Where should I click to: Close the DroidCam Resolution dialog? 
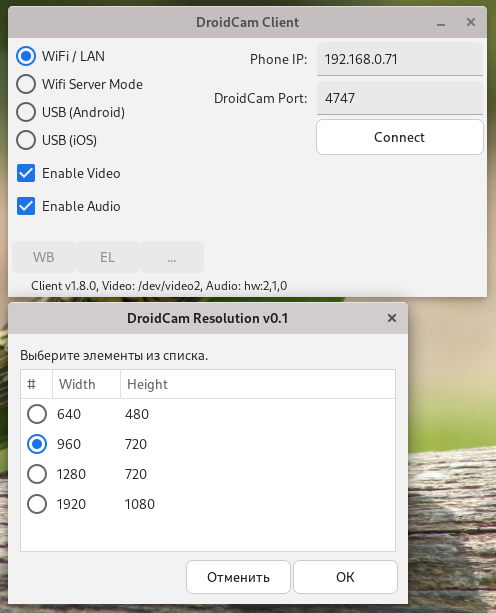click(x=392, y=318)
